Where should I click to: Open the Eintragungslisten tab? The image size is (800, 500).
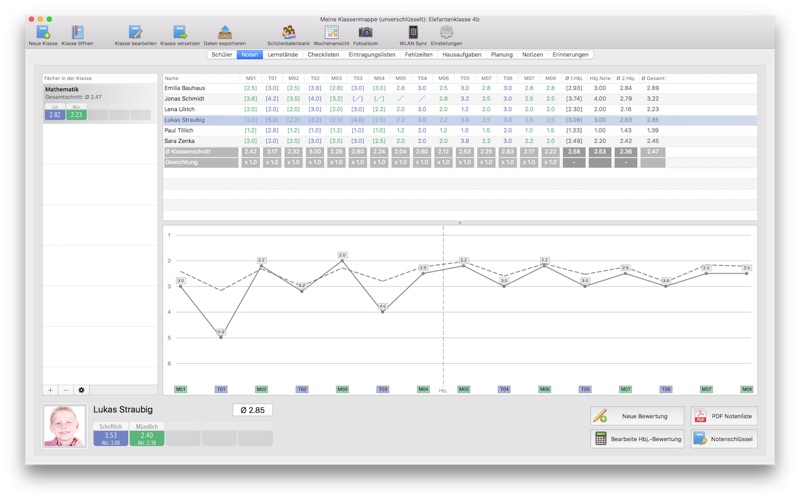click(x=371, y=55)
